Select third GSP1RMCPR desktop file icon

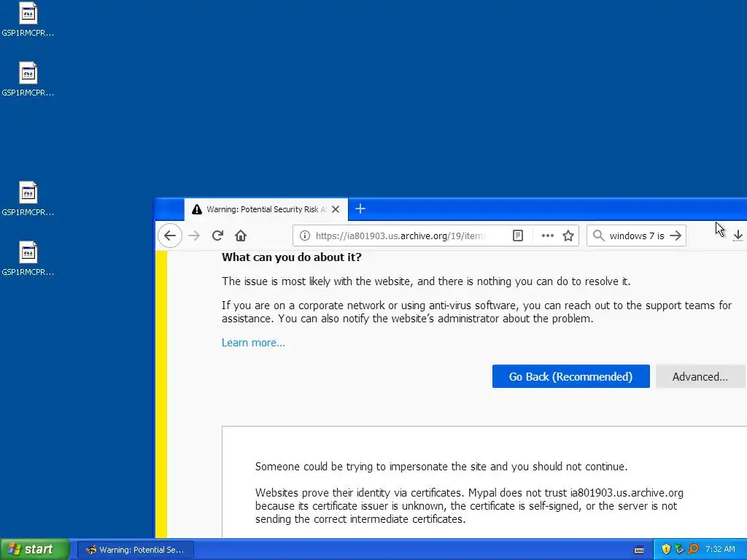pos(28,198)
